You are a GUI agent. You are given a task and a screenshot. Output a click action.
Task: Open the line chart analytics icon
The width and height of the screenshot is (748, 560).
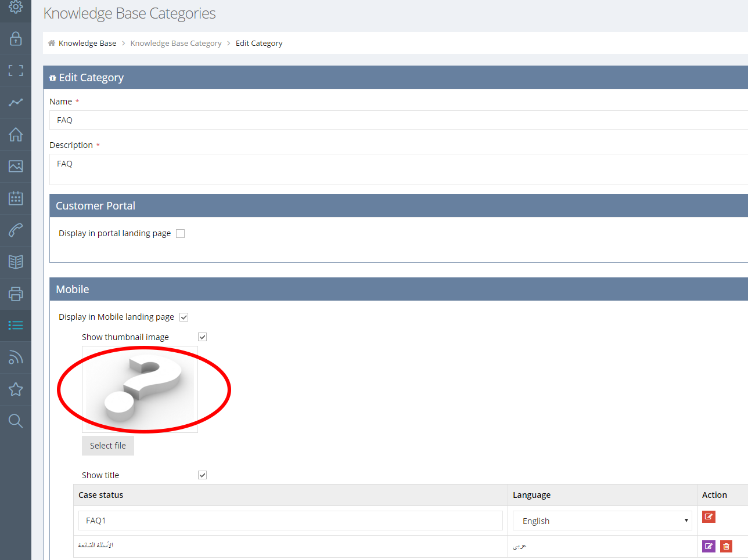(16, 103)
